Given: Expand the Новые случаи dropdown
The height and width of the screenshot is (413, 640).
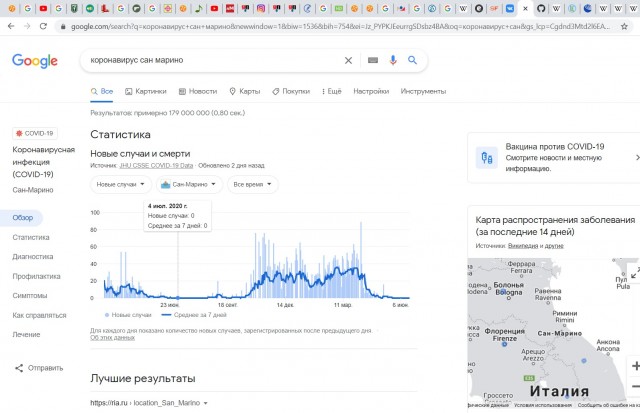Looking at the screenshot, I should [121, 184].
